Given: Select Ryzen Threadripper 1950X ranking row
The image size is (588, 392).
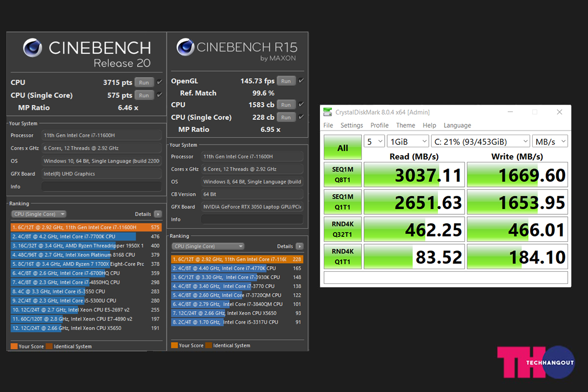Looking at the screenshot, I should 86,246.
